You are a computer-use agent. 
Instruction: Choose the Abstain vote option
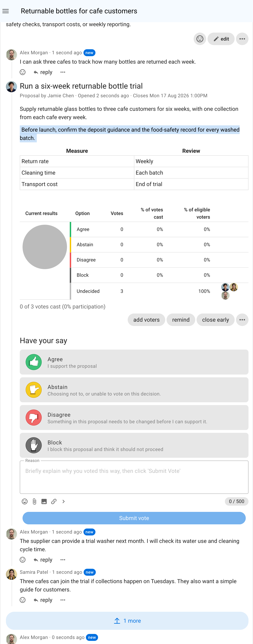(x=134, y=390)
